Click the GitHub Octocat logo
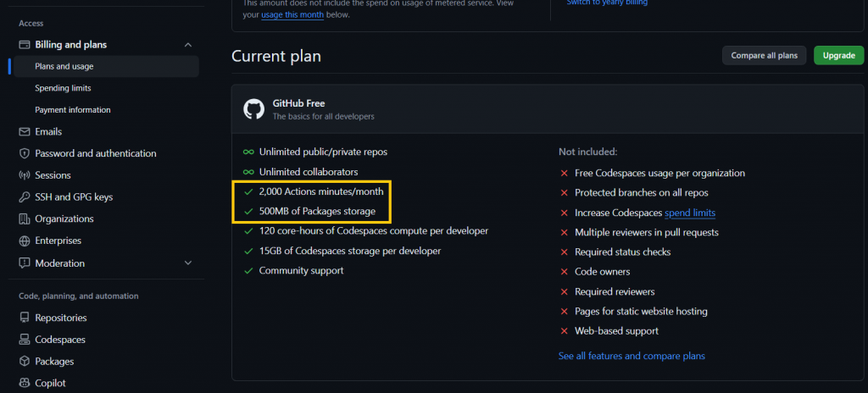This screenshot has height=393, width=868. pyautogui.click(x=254, y=109)
